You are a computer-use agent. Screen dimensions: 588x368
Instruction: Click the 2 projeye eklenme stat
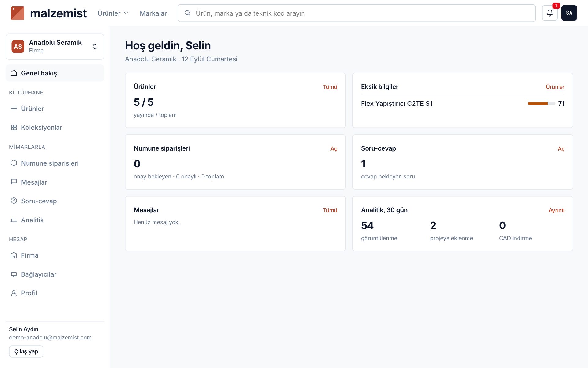click(x=451, y=231)
